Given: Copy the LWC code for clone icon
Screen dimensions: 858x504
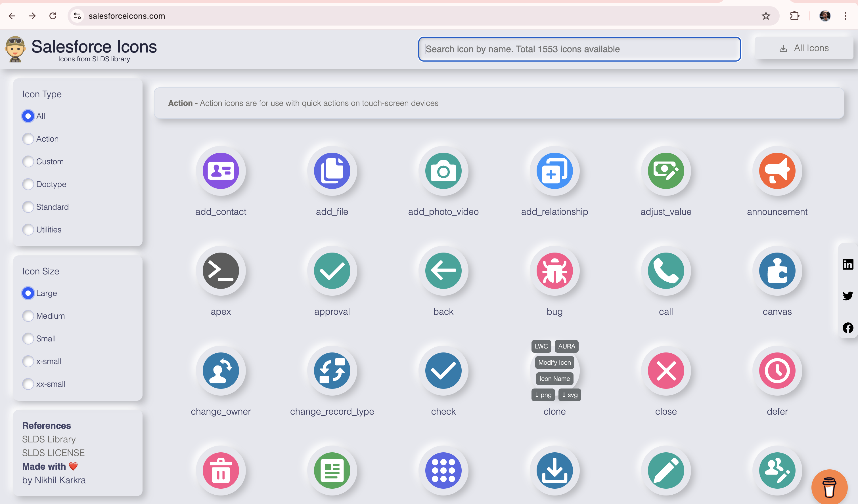Looking at the screenshot, I should (x=541, y=346).
